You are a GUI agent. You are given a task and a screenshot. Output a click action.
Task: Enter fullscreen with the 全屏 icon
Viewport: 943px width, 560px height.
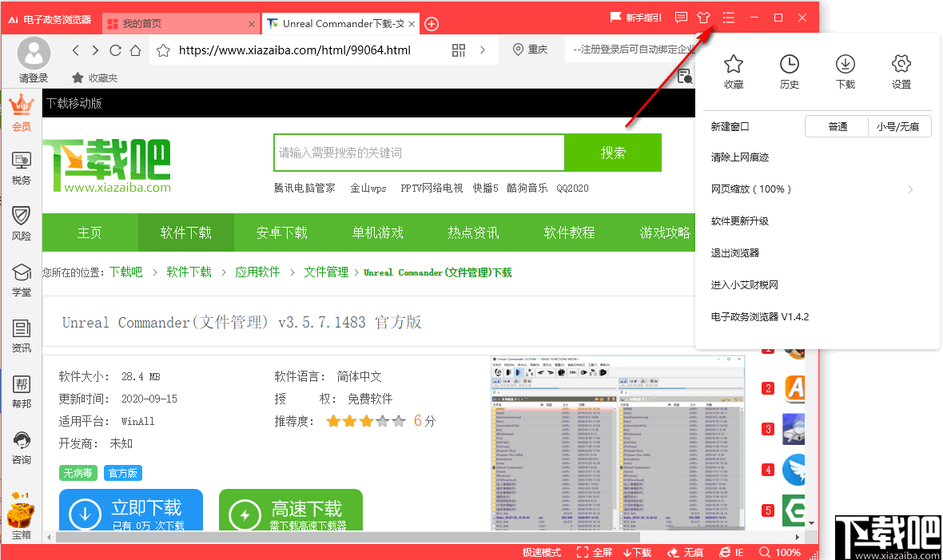(x=595, y=551)
